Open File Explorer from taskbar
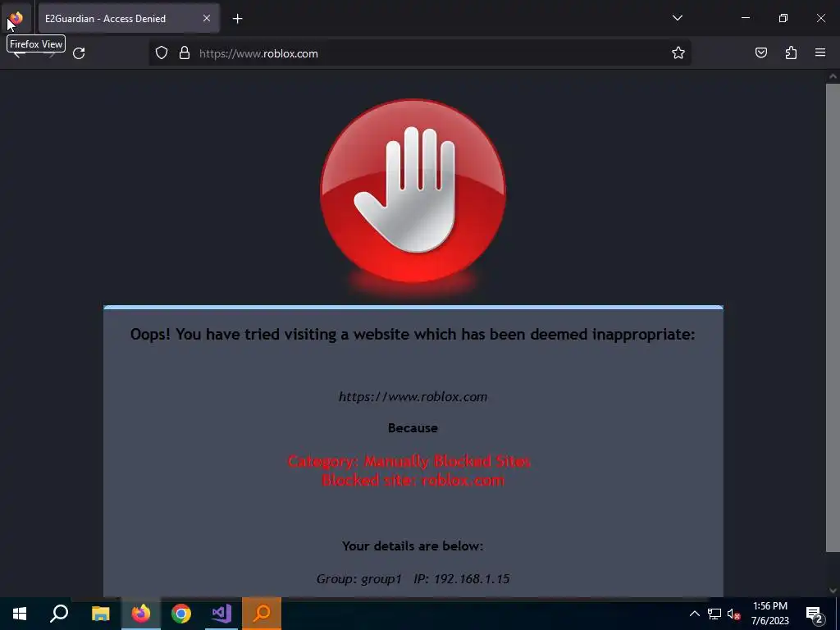The width and height of the screenshot is (840, 630). click(x=100, y=614)
